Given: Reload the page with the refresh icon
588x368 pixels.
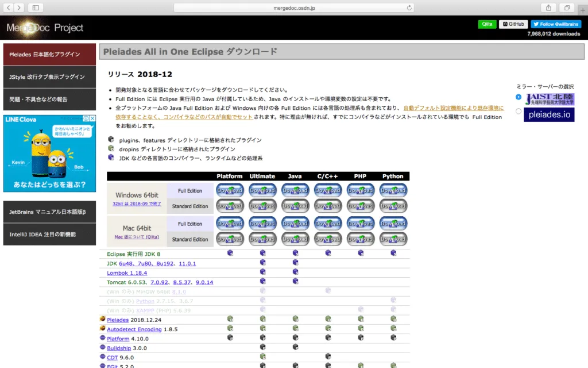Looking at the screenshot, I should point(409,7).
